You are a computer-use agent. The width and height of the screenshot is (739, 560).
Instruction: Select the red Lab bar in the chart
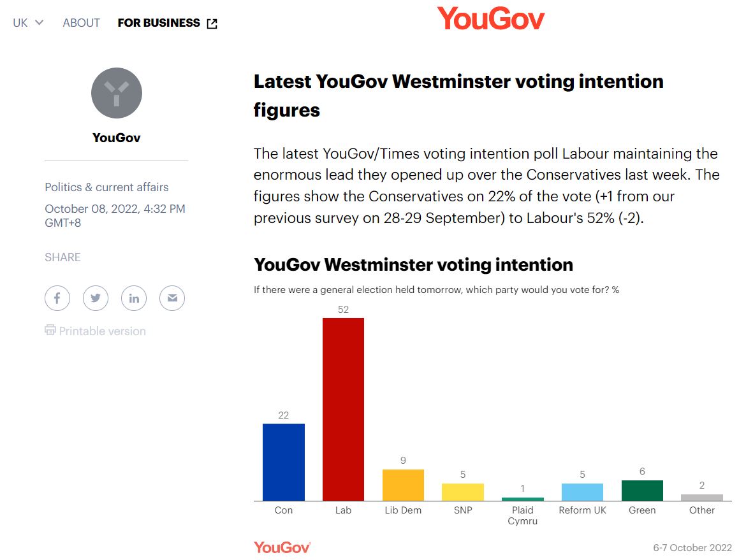(x=343, y=408)
